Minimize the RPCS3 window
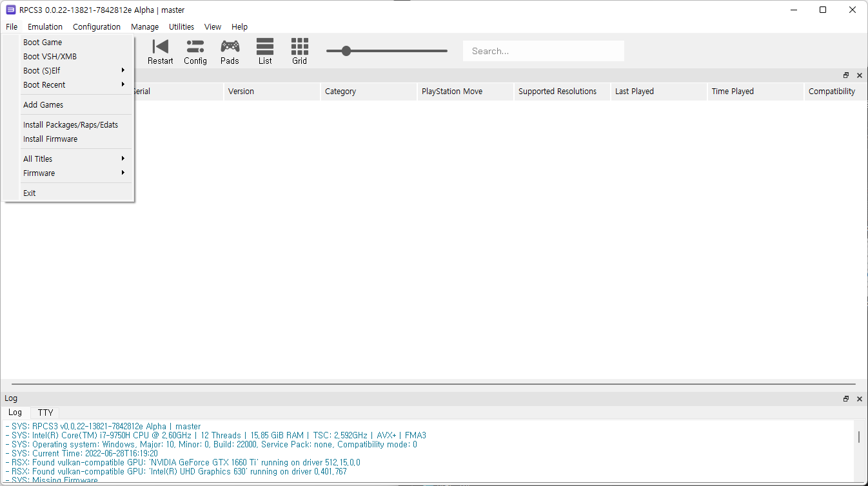The width and height of the screenshot is (868, 486). (794, 10)
